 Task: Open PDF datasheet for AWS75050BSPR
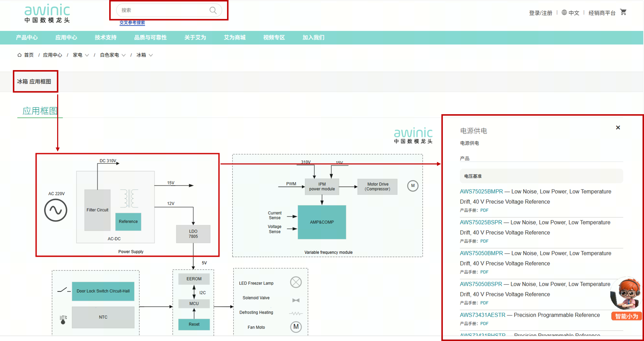click(x=484, y=303)
